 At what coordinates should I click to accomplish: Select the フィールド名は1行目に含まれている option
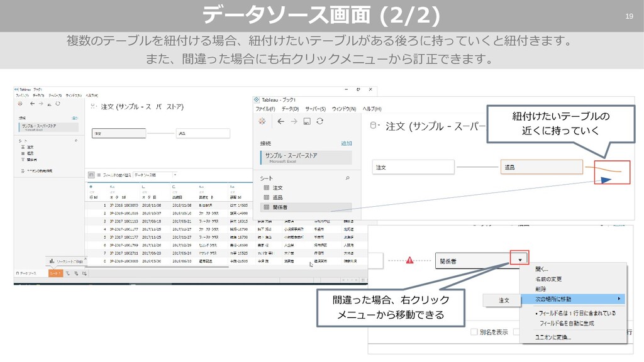575,313
